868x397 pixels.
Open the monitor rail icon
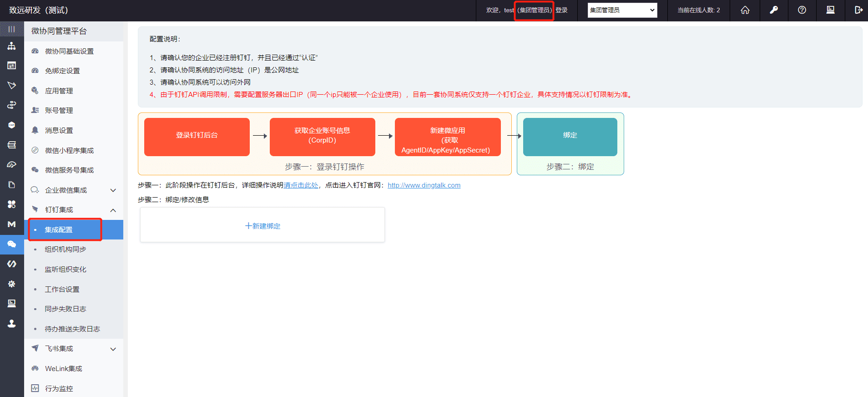(x=12, y=304)
